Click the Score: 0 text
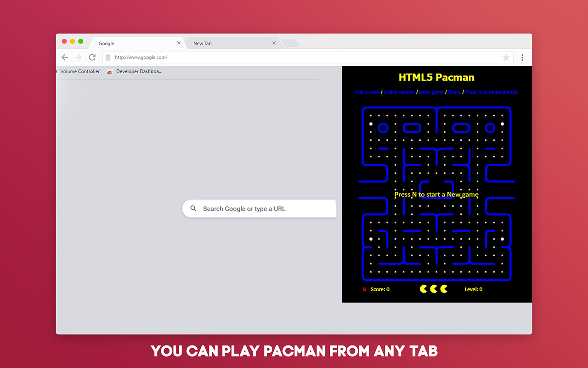The height and width of the screenshot is (368, 588). click(x=380, y=289)
